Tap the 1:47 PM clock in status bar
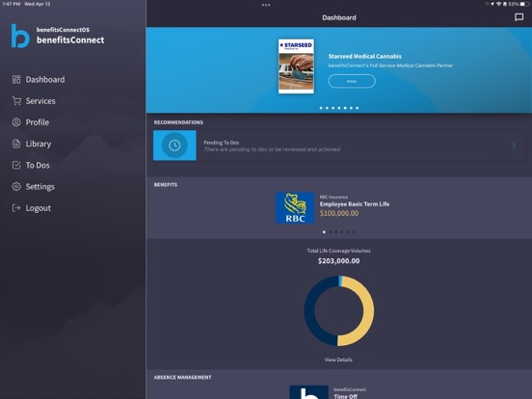The width and height of the screenshot is (532, 399). [x=12, y=4]
